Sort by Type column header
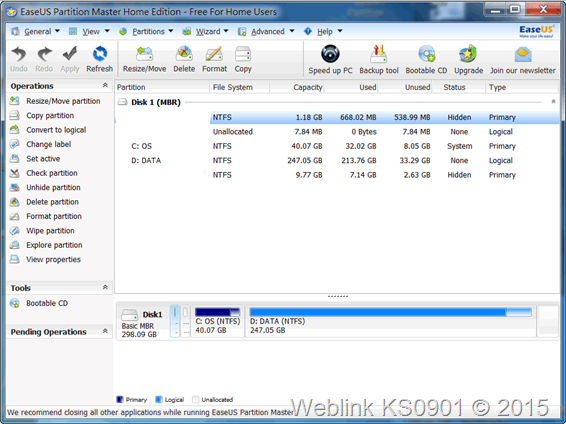 pyautogui.click(x=522, y=87)
